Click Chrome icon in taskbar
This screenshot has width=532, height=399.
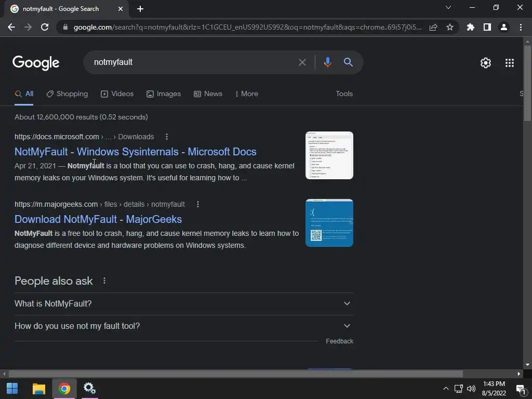(x=64, y=389)
